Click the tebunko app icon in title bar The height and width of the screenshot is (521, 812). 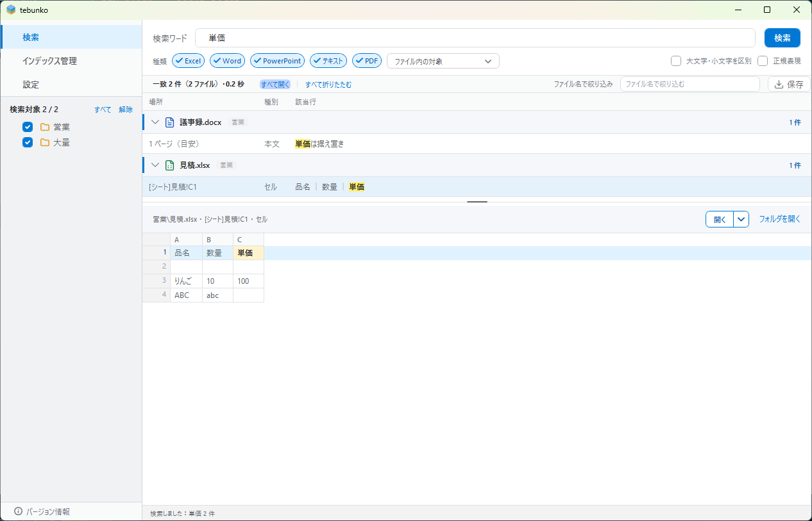point(11,10)
